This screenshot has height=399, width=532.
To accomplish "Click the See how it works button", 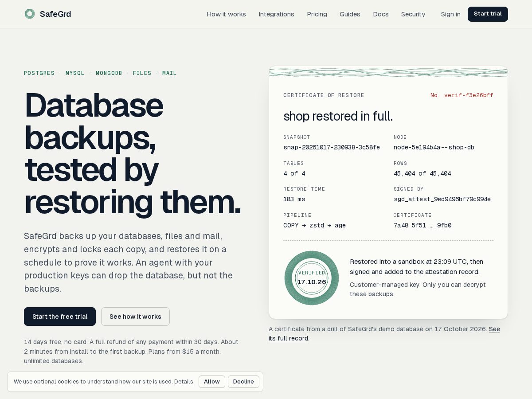I will tap(135, 317).
